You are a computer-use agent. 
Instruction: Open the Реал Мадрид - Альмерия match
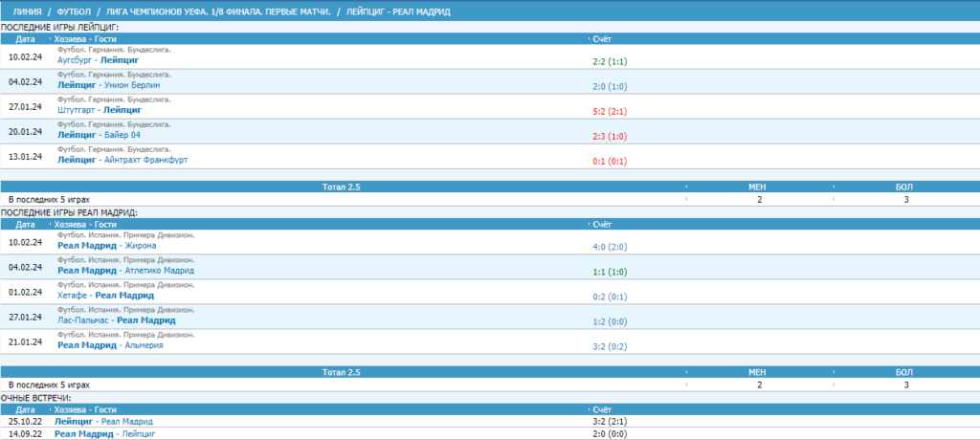110,345
